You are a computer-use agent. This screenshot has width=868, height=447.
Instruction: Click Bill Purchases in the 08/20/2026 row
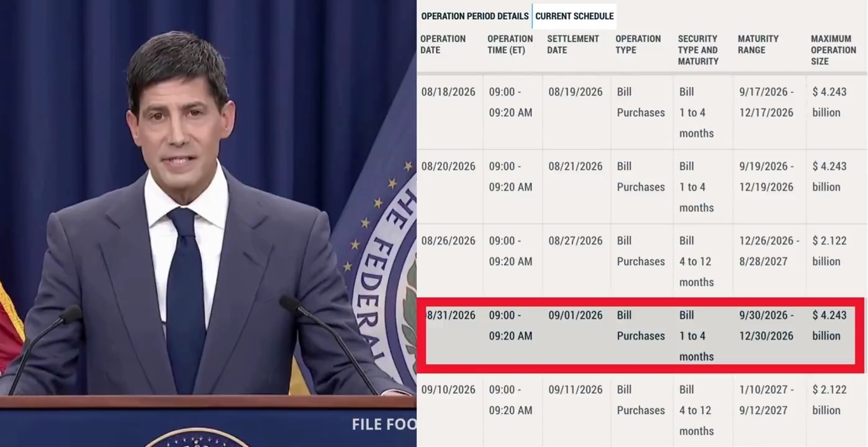pos(641,177)
